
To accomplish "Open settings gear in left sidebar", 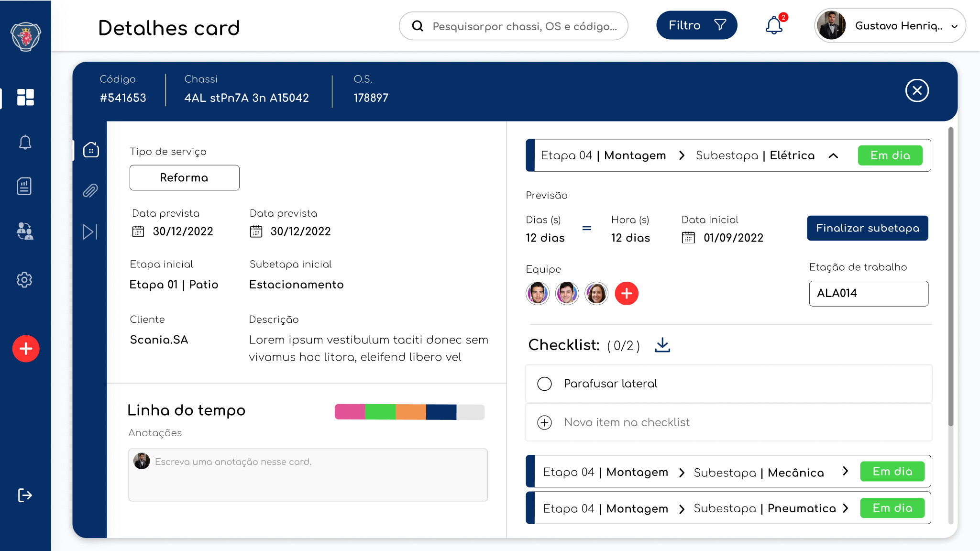I will point(24,280).
